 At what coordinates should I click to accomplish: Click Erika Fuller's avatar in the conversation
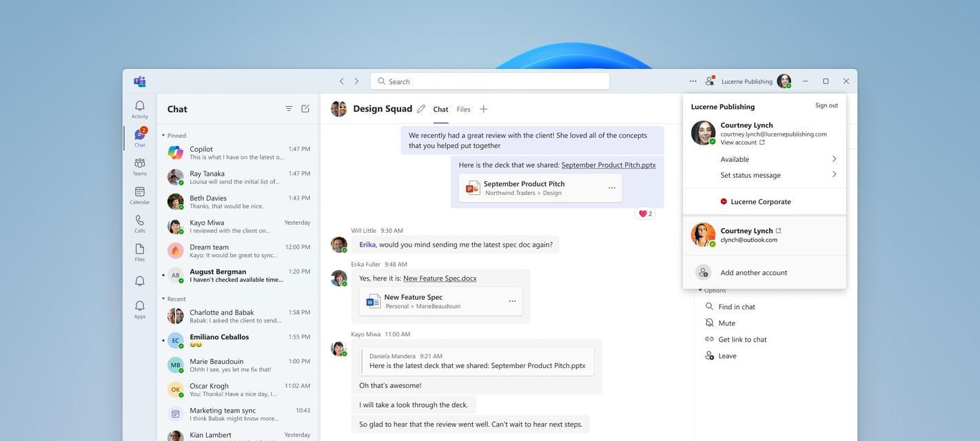[x=338, y=278]
